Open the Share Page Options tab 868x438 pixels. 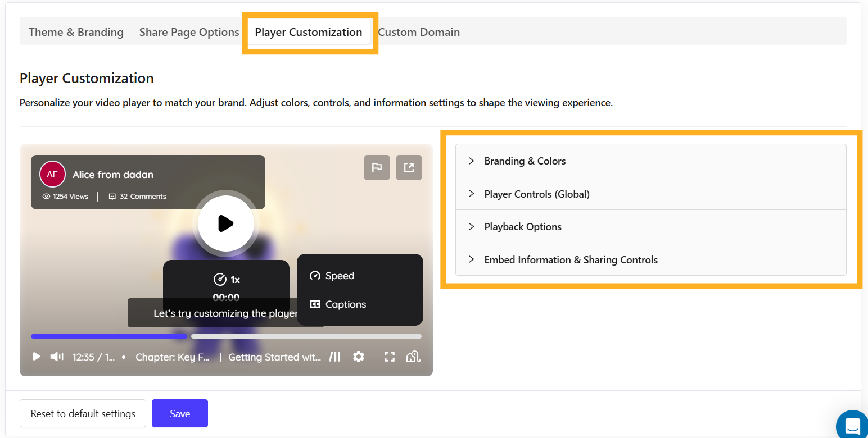(x=189, y=32)
